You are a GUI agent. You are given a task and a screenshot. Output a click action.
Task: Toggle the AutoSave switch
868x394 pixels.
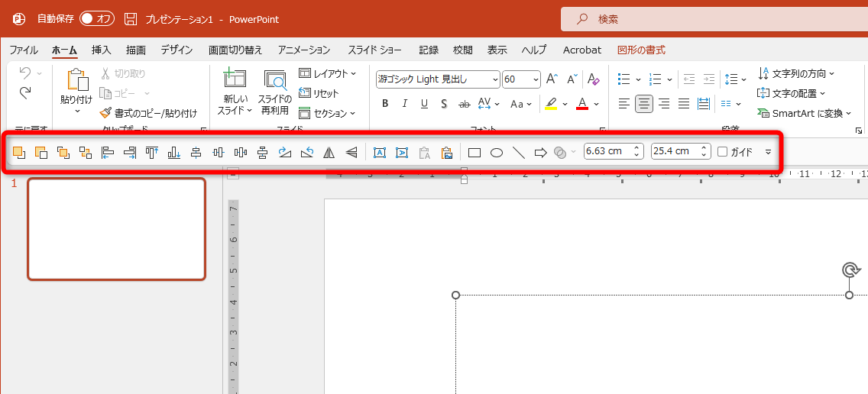pyautogui.click(x=97, y=19)
